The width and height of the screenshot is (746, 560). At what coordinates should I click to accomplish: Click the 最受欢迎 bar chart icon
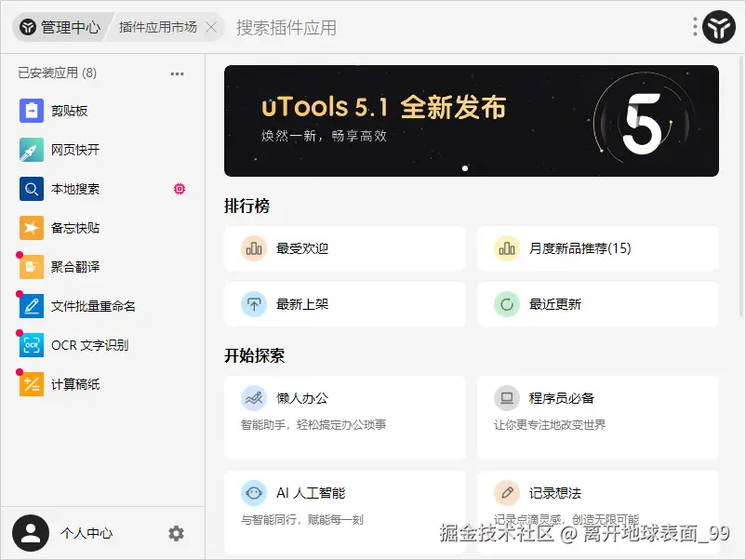pyautogui.click(x=254, y=248)
